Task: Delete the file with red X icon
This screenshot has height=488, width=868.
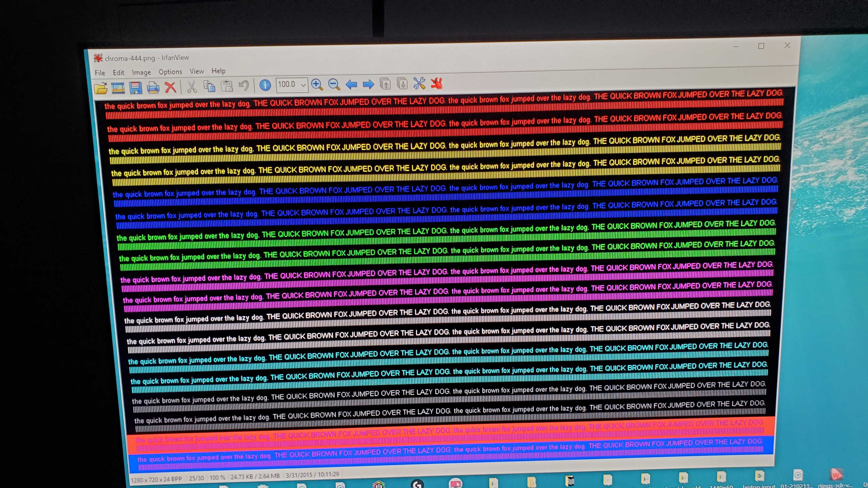Action: [170, 87]
